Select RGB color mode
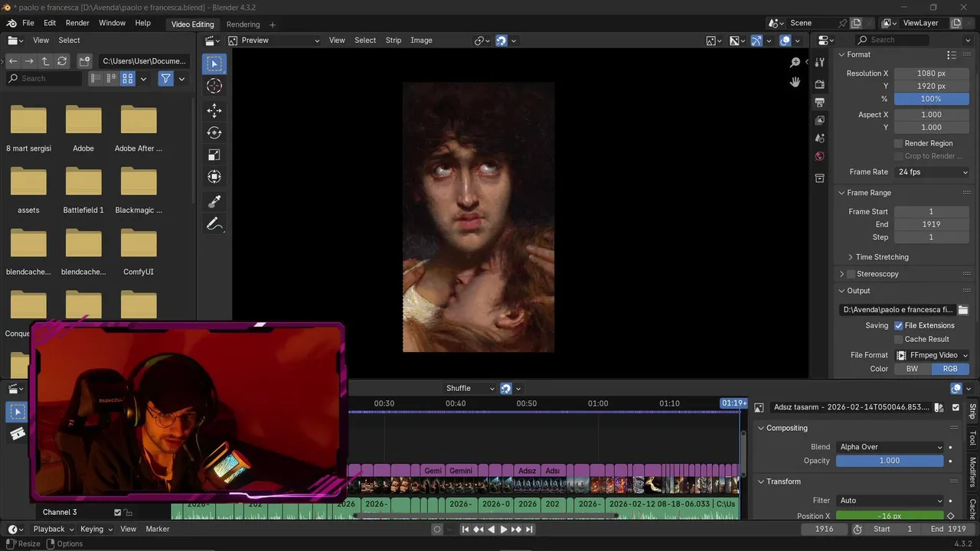980x551 pixels. click(950, 369)
